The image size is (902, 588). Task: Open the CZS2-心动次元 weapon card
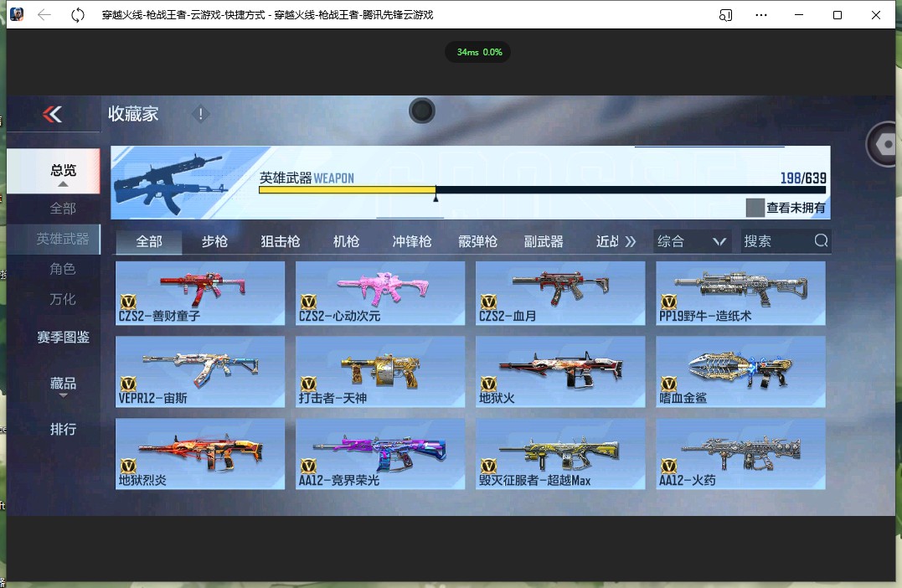click(x=380, y=293)
